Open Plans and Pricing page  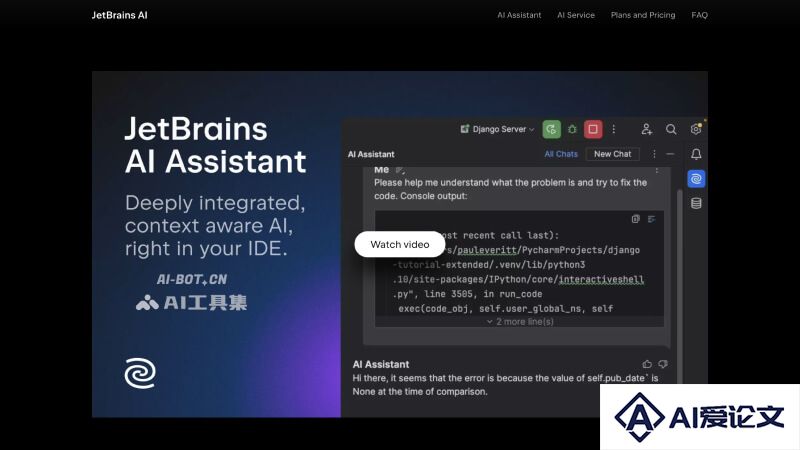click(643, 15)
